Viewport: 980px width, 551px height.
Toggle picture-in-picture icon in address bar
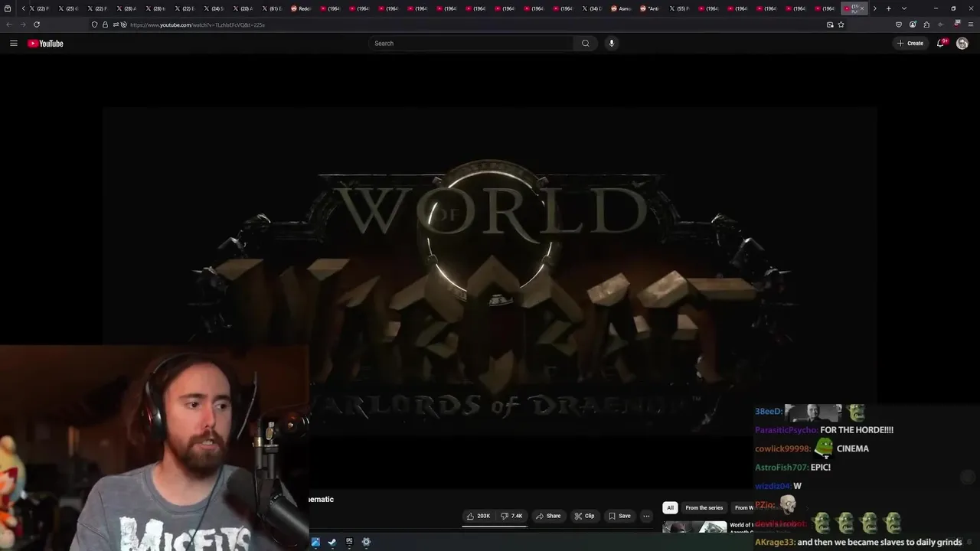coord(830,24)
